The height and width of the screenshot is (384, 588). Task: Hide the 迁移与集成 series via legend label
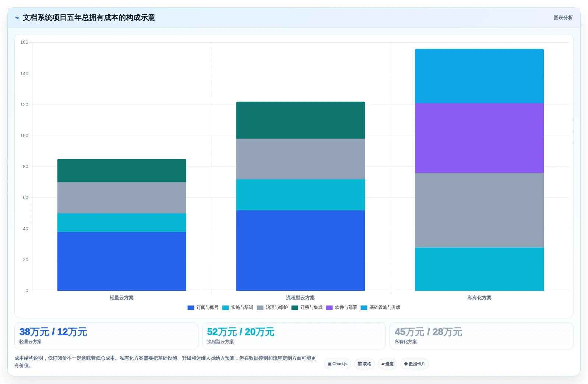(x=311, y=308)
